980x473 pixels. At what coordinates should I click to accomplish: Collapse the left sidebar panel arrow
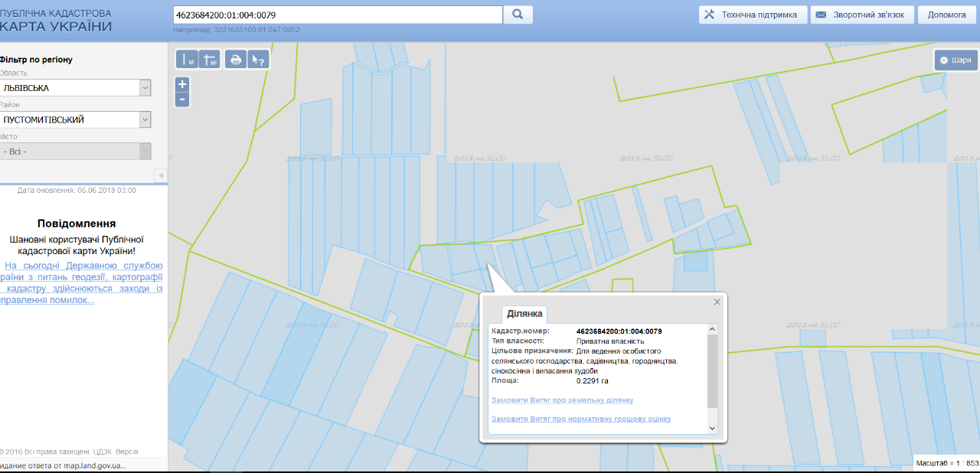tap(161, 176)
